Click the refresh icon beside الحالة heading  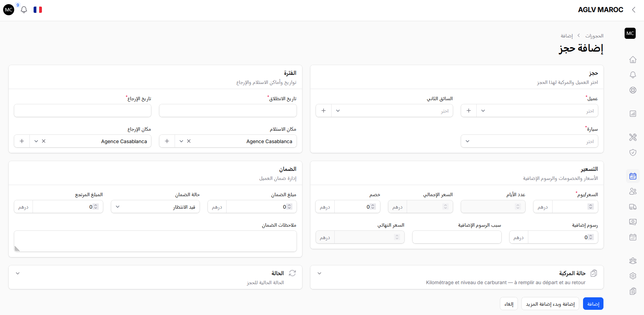pos(292,273)
